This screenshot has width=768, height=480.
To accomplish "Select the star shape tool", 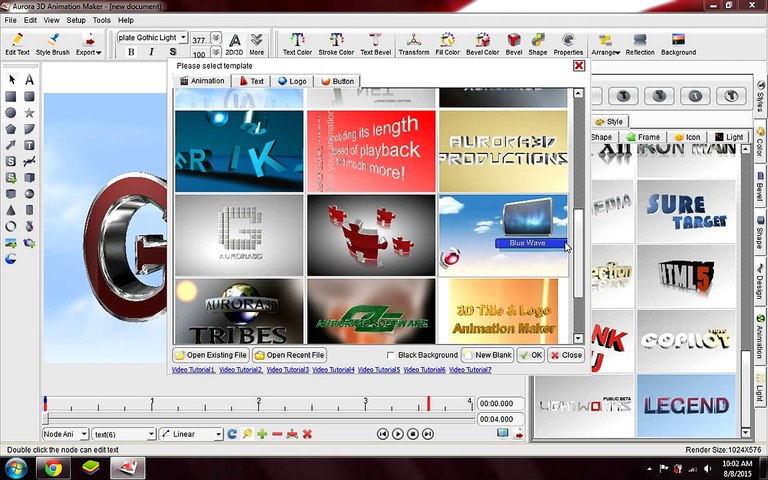I will tap(29, 113).
